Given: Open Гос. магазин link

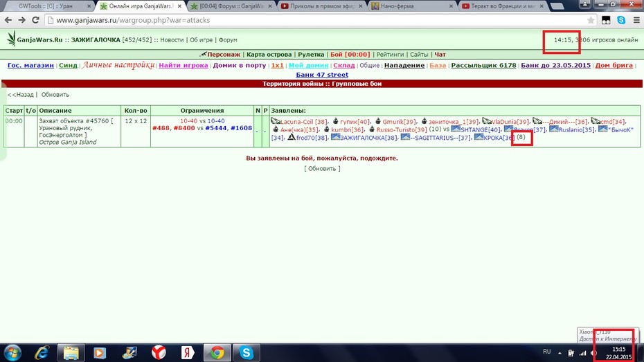Looking at the screenshot, I should (30, 65).
